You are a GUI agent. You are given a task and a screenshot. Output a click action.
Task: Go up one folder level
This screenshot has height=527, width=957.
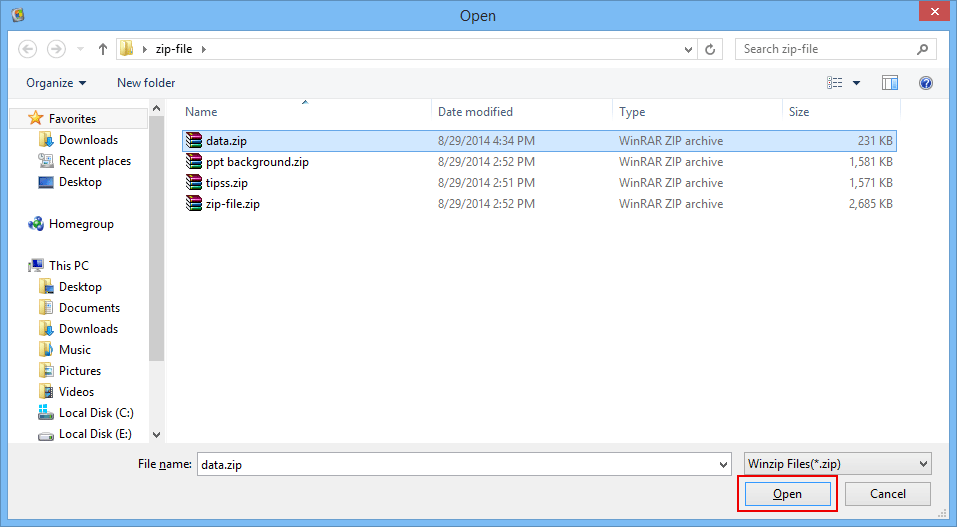(x=103, y=49)
